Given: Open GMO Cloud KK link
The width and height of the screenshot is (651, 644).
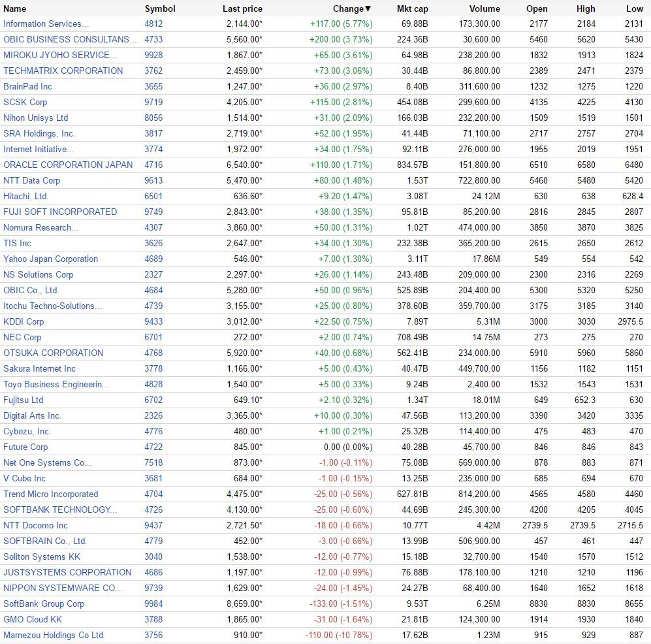Looking at the screenshot, I should pyautogui.click(x=33, y=619).
